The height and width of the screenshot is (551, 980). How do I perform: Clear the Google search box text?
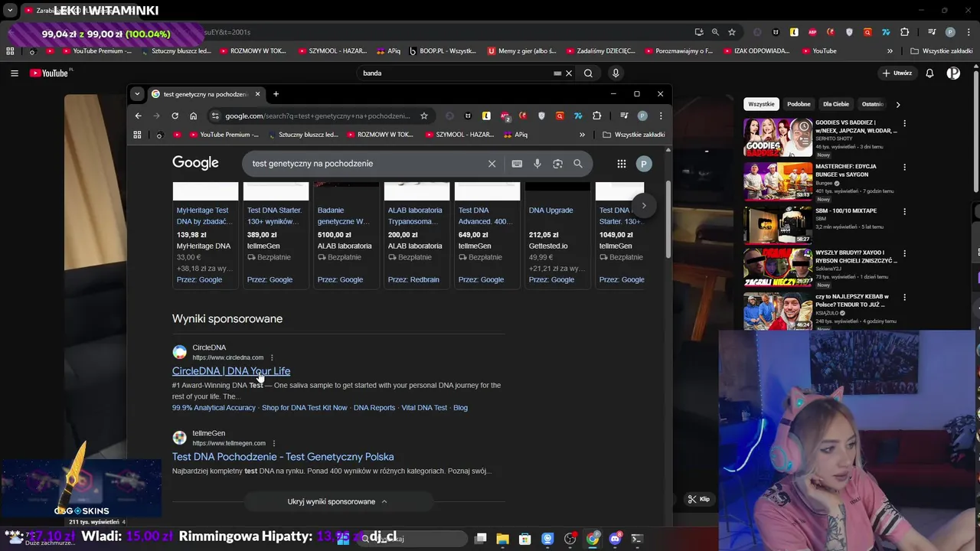coord(492,164)
